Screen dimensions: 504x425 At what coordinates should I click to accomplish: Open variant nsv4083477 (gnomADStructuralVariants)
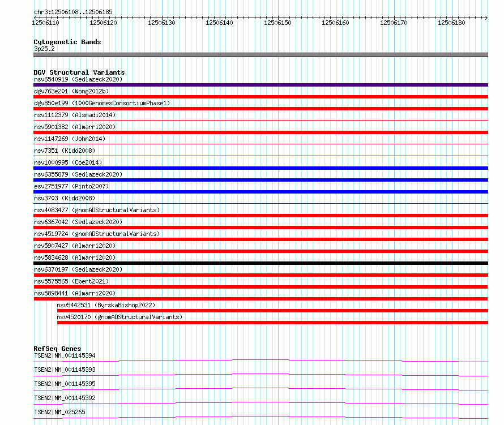coord(97,210)
